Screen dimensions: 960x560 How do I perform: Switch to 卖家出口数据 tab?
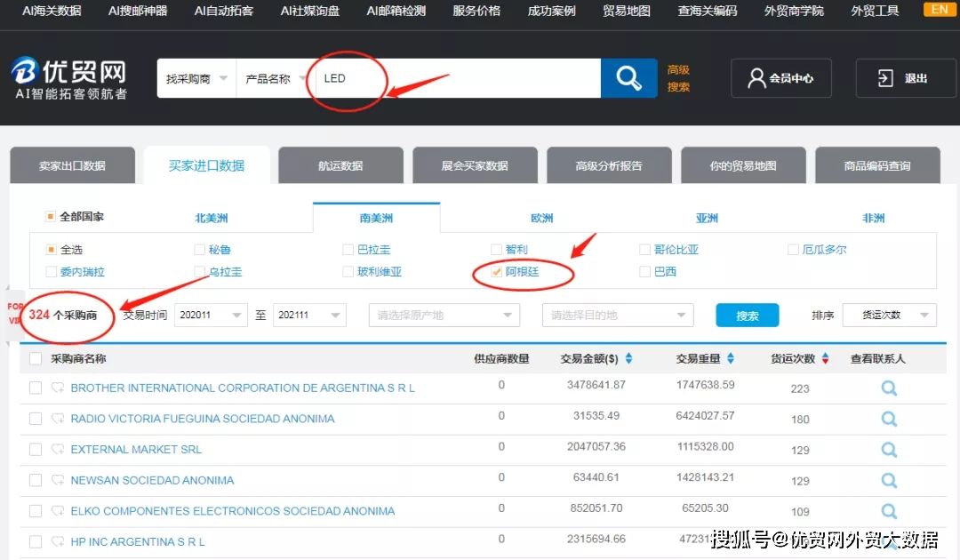tap(72, 166)
